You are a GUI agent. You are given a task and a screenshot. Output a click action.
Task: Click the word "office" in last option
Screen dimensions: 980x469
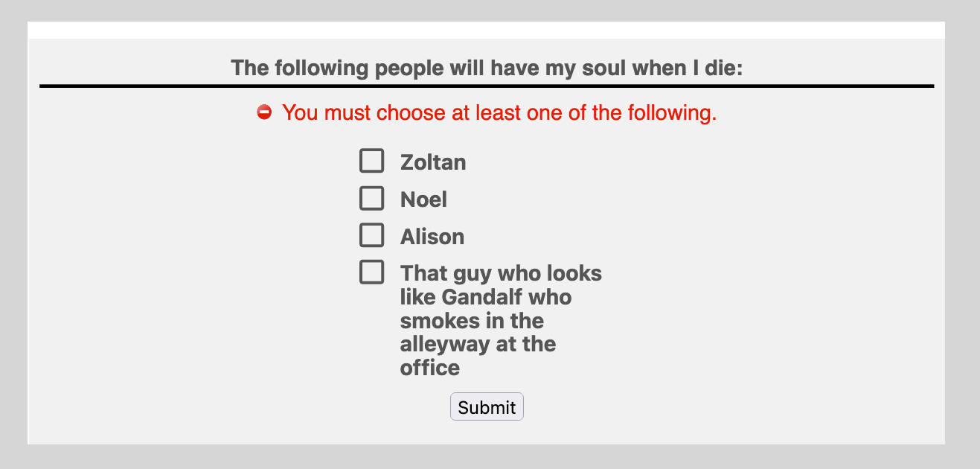pos(430,368)
